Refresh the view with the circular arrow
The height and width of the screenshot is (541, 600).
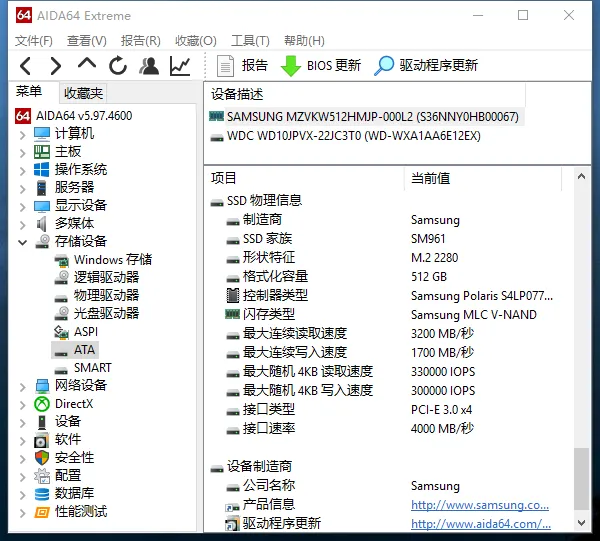point(118,65)
